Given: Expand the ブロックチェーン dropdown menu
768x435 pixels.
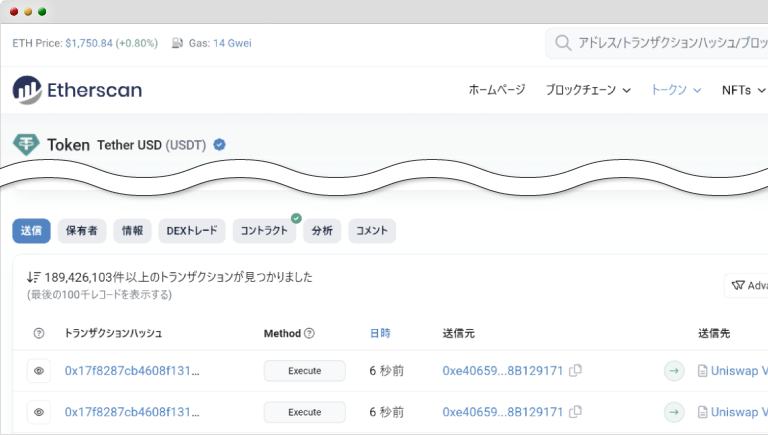Looking at the screenshot, I should pos(588,90).
